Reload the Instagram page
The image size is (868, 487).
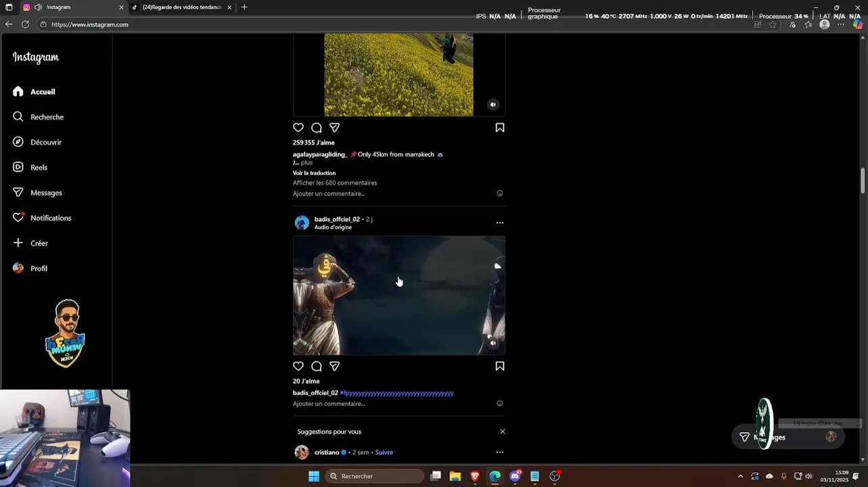pos(25,24)
